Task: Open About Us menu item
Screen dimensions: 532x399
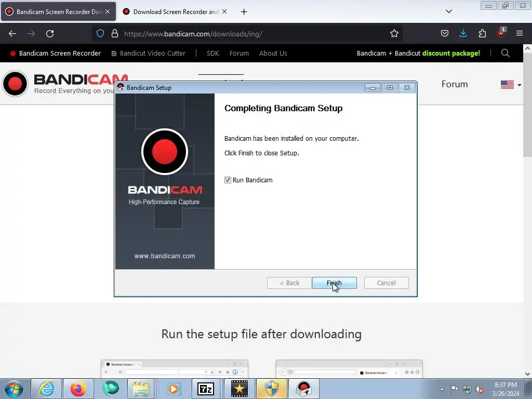Action: [273, 54]
